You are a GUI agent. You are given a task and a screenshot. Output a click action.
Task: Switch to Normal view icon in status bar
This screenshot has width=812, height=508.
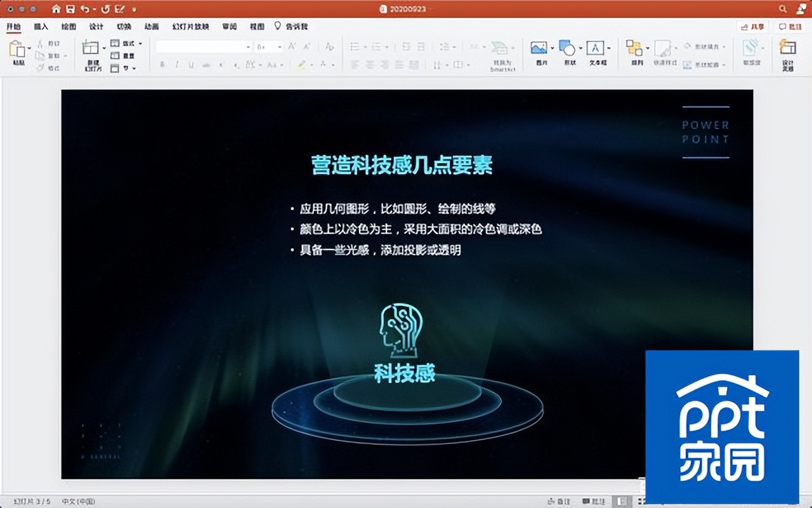click(x=623, y=502)
